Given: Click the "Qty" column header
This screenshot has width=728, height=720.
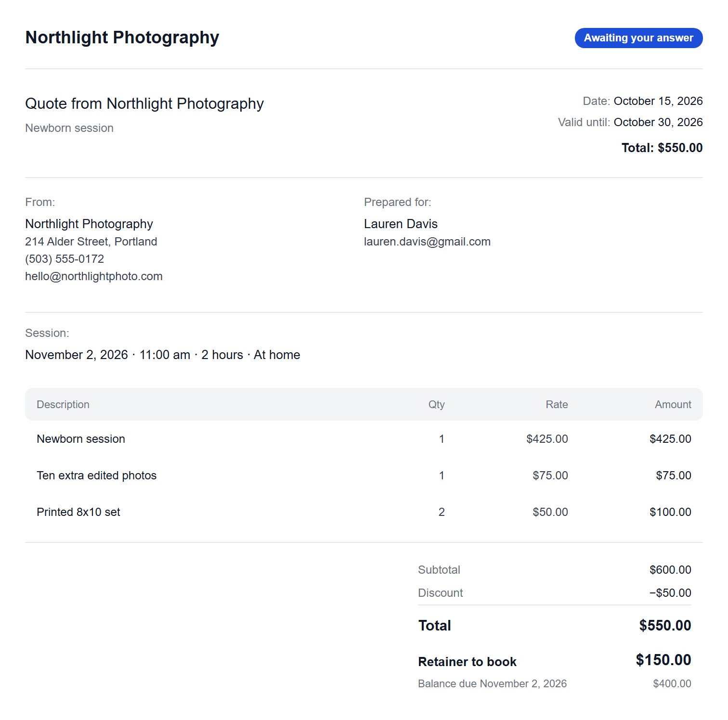Looking at the screenshot, I should tap(437, 404).
